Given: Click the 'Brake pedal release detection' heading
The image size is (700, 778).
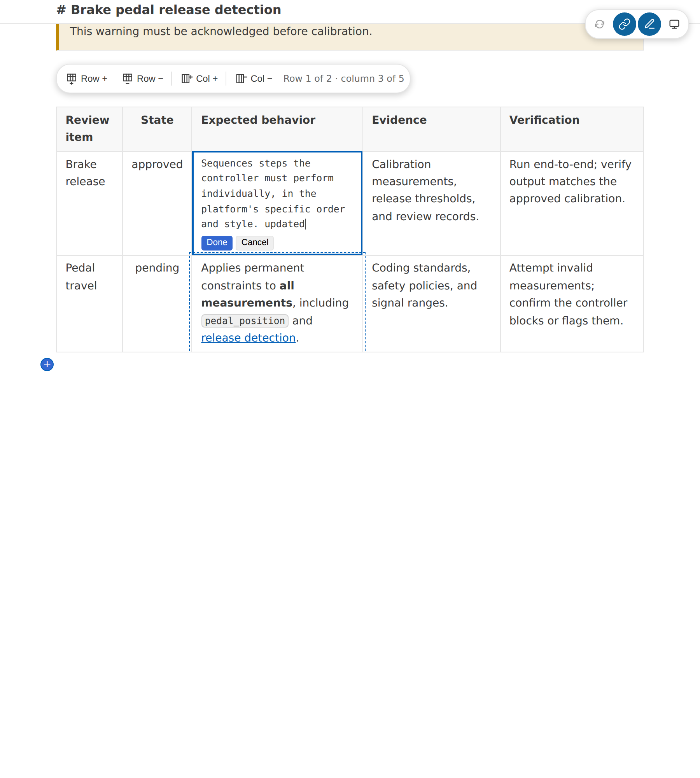Looking at the screenshot, I should 169,10.
